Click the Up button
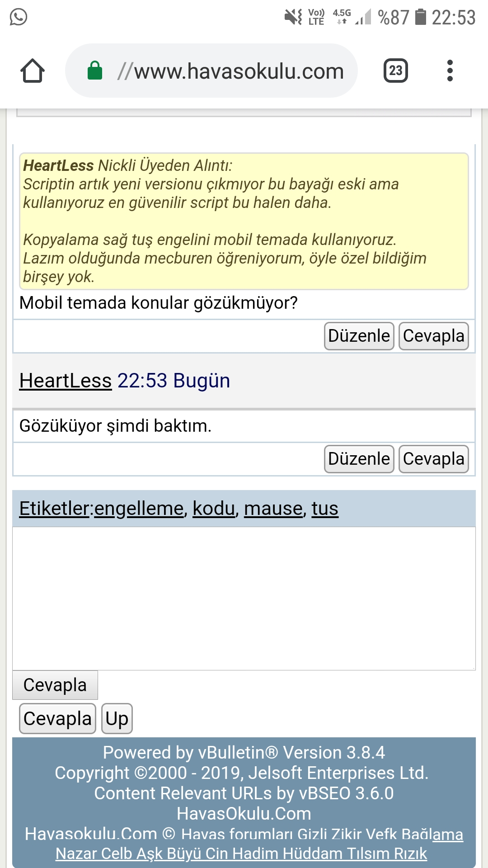This screenshot has width=488, height=868. coord(117,718)
